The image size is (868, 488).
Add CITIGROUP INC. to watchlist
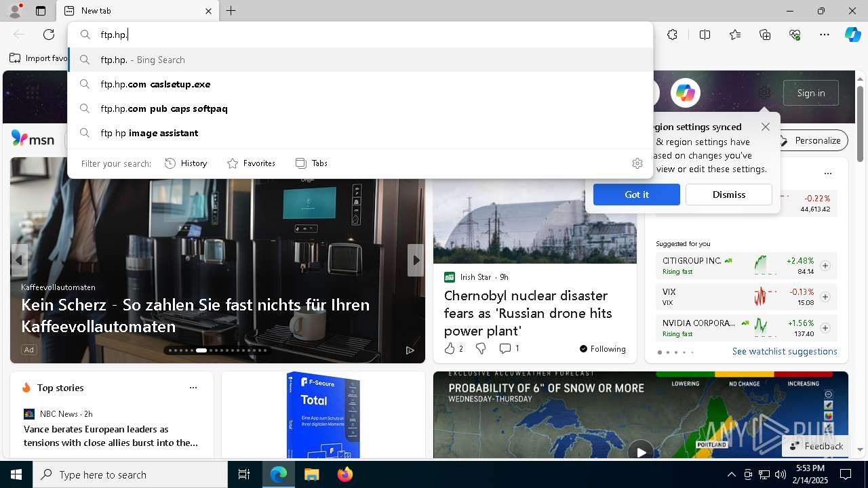coord(825,266)
